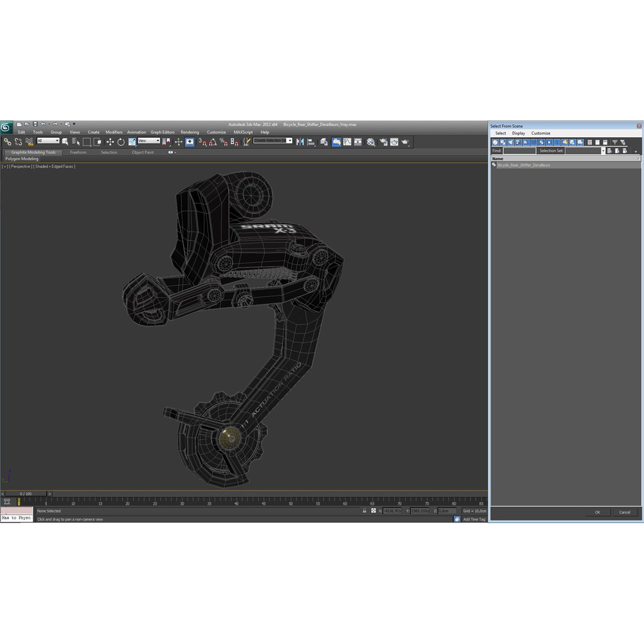644x644 pixels.
Task: Click the Name column header
Action: click(x=565, y=159)
